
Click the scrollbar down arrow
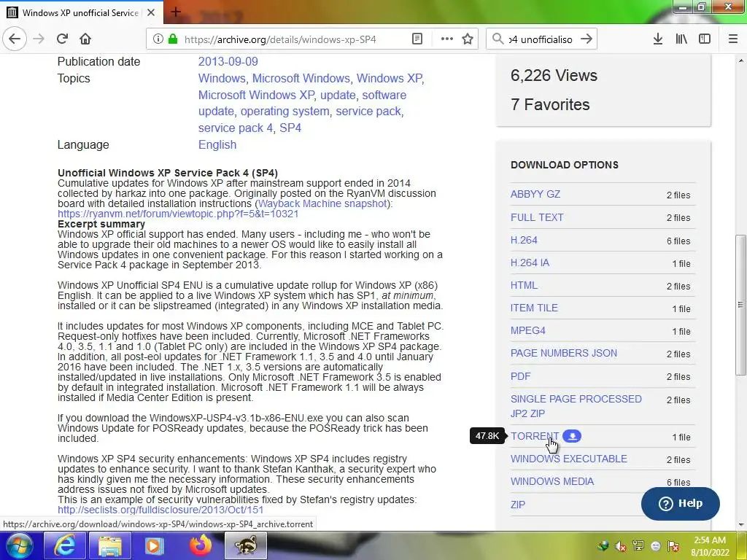click(x=740, y=525)
